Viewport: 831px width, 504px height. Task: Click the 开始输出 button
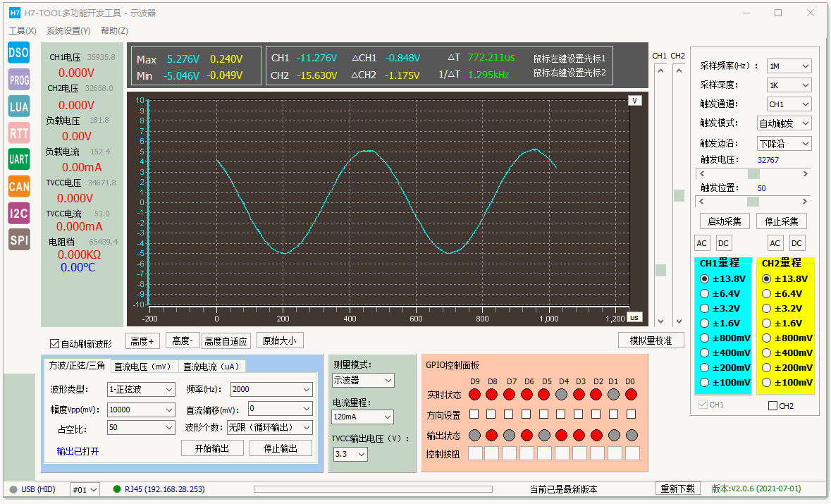(x=212, y=448)
